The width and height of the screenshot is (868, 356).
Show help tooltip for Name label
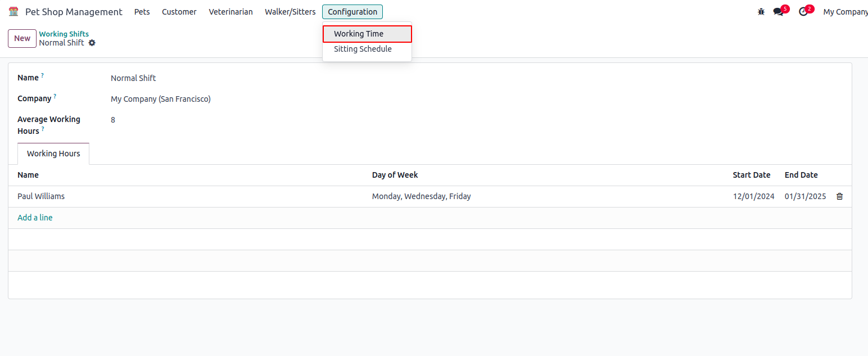coord(42,75)
